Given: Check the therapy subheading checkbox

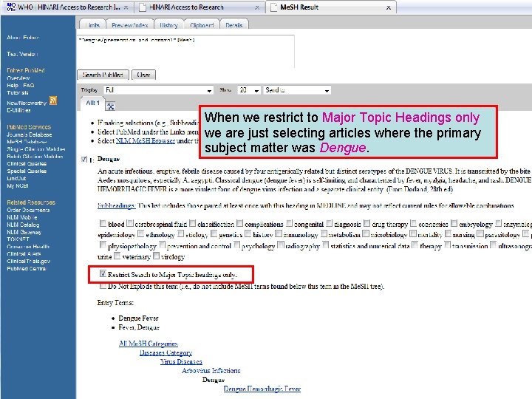Looking at the screenshot, I should (x=415, y=245).
